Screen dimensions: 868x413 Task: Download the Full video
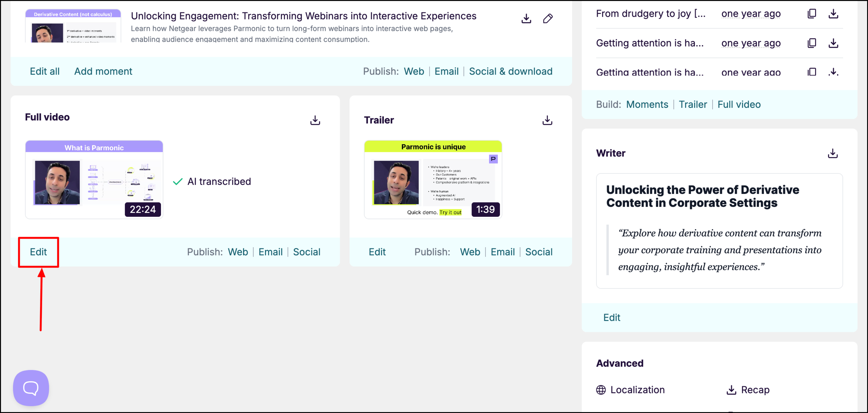315,120
